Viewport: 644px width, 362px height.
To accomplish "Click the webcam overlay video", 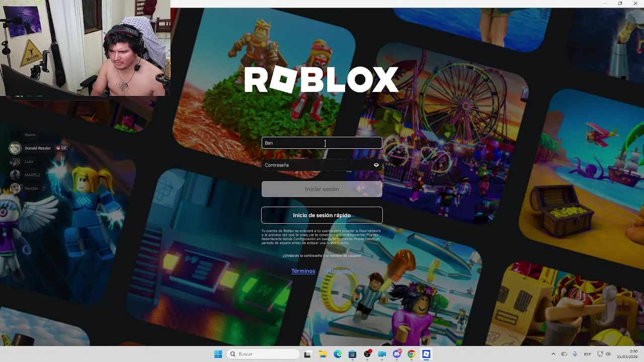I will click(x=85, y=48).
